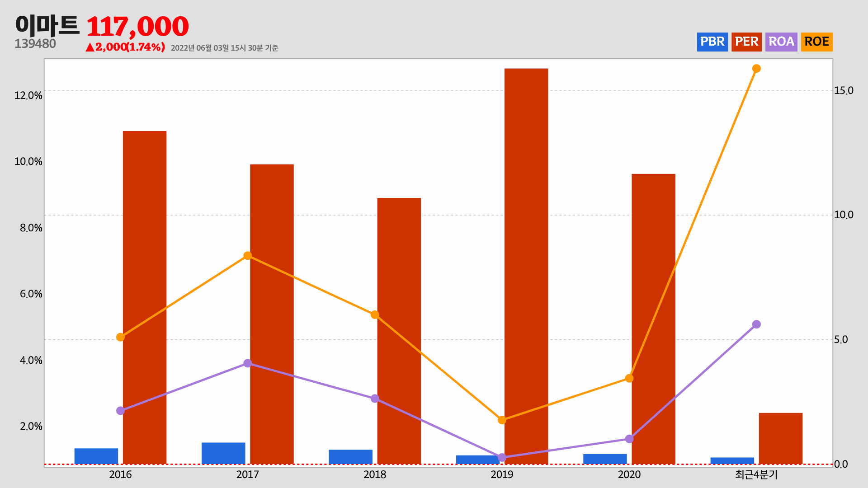Click the stock code 139480
Viewport: 868px width, 488px height.
pos(35,44)
